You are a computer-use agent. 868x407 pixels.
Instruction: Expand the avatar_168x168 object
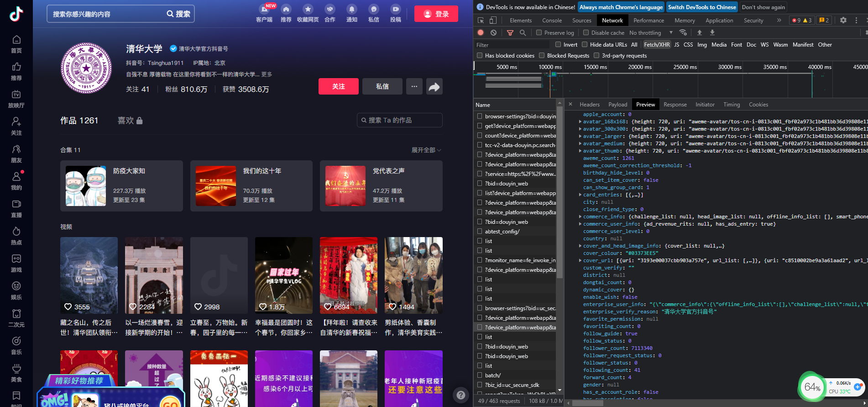pyautogui.click(x=580, y=122)
